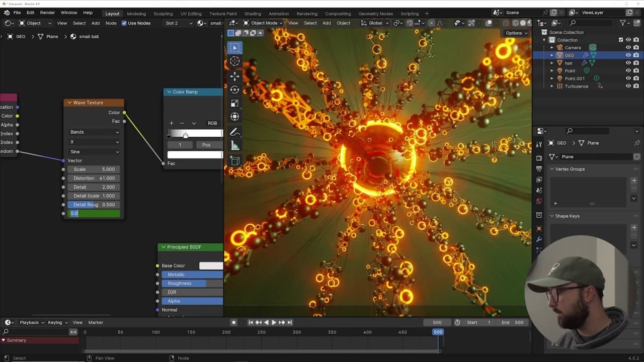Open the File menu
Screen dimensions: 644x362
tap(17, 13)
